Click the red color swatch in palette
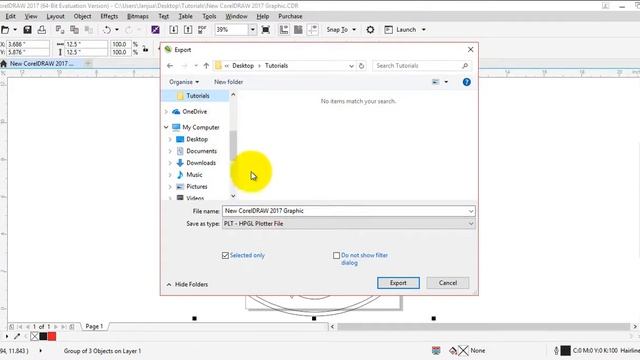640x360 pixels. point(52,336)
